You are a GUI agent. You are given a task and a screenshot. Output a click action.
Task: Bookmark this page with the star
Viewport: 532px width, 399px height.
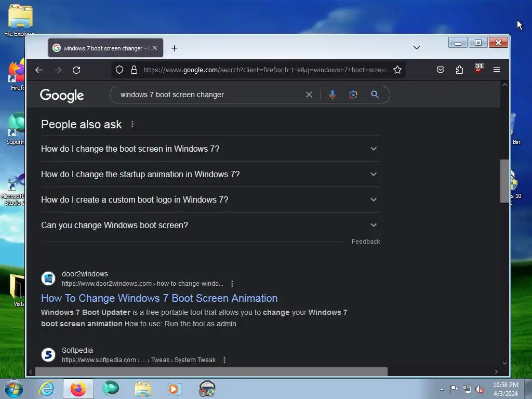397,70
